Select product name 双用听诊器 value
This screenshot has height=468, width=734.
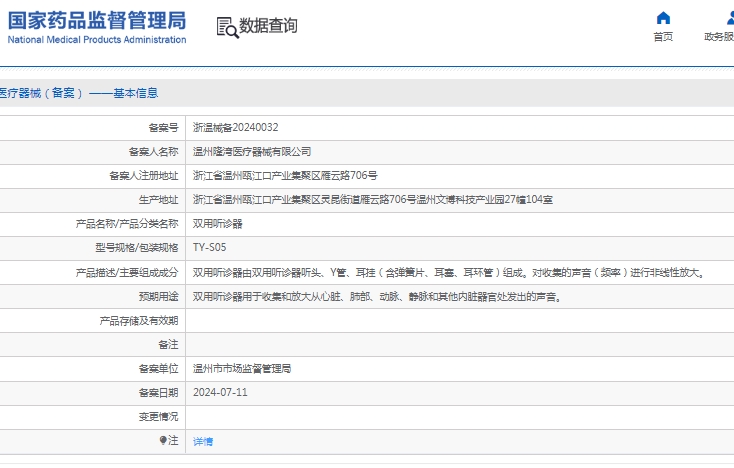(x=218, y=224)
